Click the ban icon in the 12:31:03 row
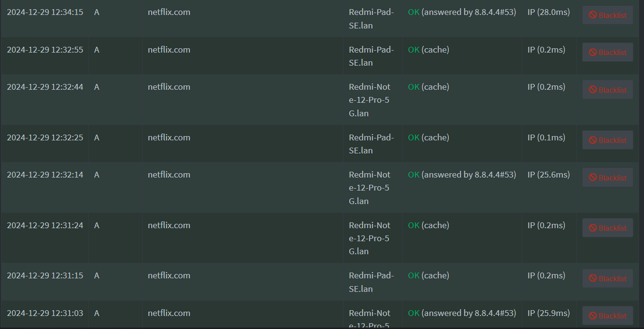This screenshot has width=644, height=329. click(x=593, y=315)
